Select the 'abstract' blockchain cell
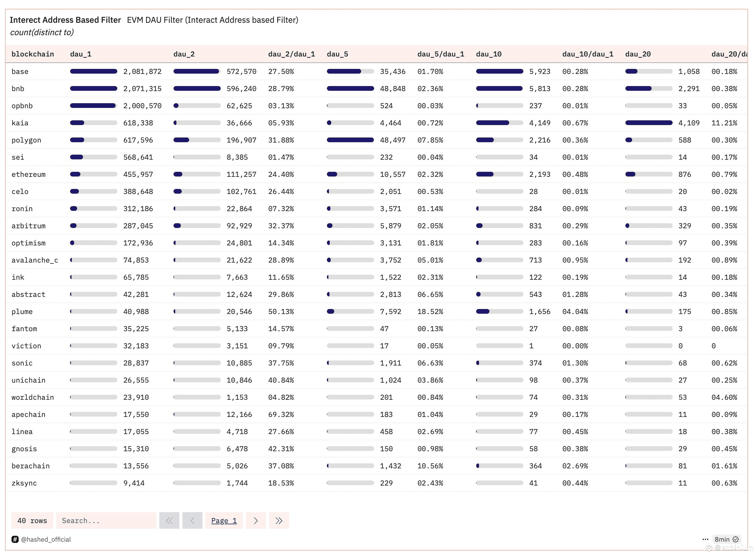 (x=29, y=294)
